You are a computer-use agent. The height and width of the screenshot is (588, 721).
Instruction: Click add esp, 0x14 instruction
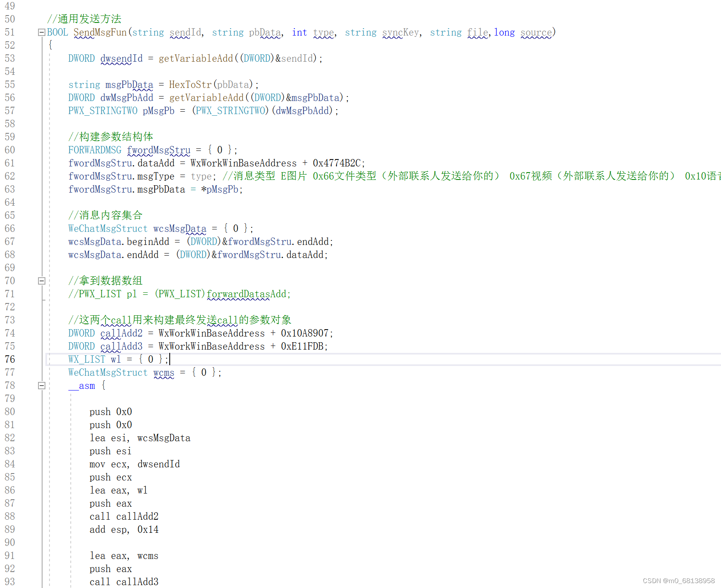click(124, 530)
